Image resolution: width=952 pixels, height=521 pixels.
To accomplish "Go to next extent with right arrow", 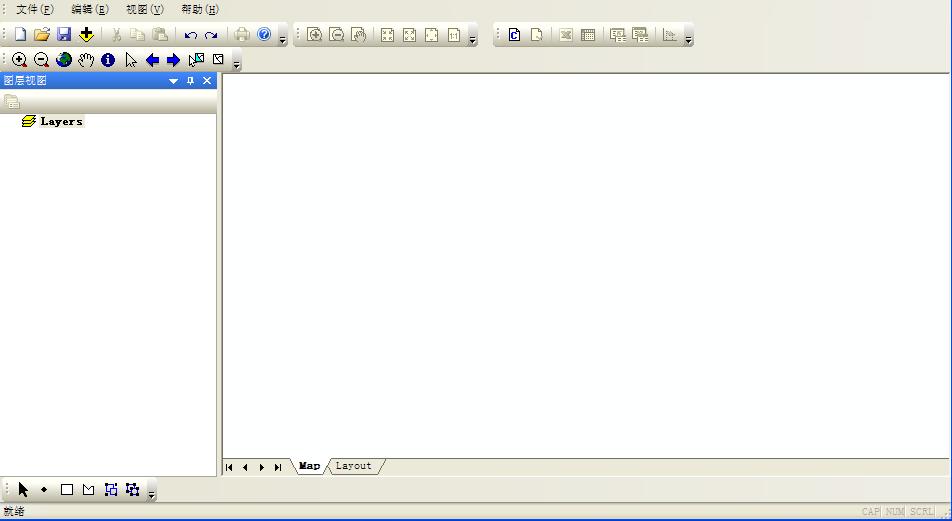I will click(x=174, y=60).
